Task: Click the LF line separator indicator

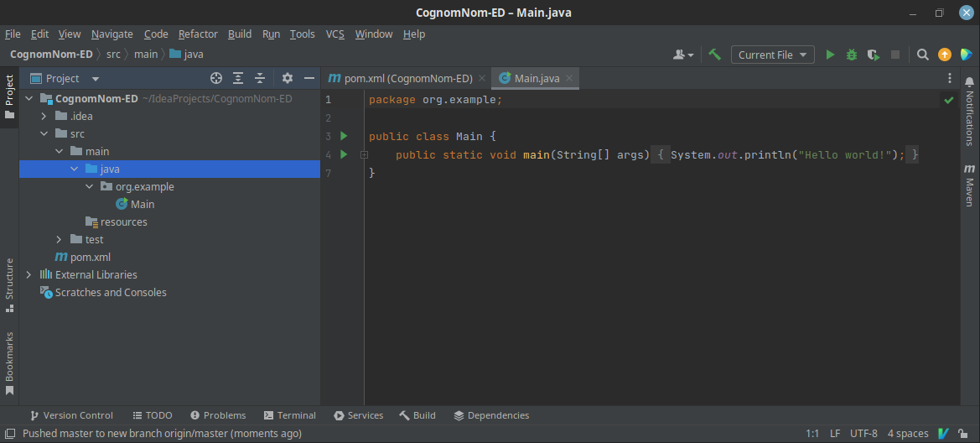Action: pyautogui.click(x=835, y=433)
